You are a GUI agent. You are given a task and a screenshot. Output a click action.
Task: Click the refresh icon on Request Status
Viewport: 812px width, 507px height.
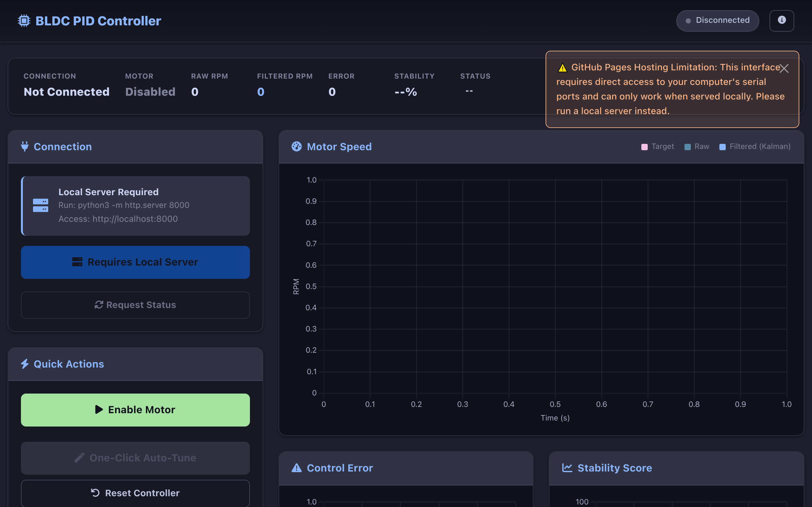98,305
